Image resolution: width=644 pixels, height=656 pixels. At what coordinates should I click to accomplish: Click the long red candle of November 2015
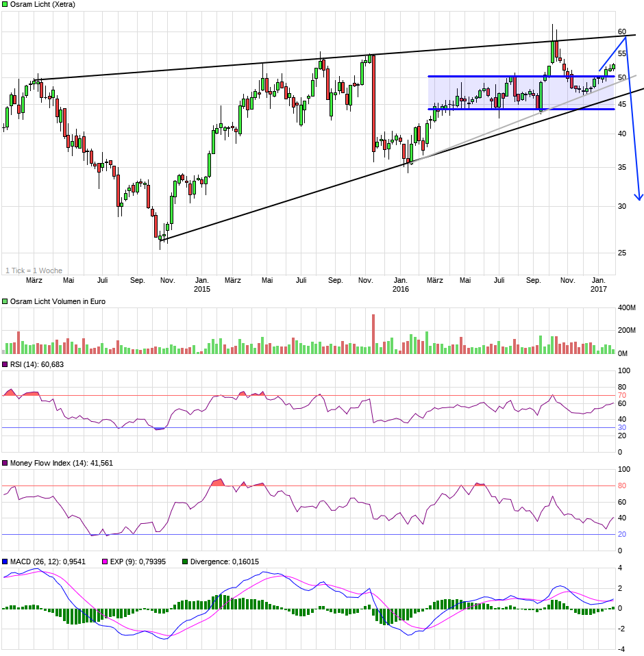click(x=373, y=103)
